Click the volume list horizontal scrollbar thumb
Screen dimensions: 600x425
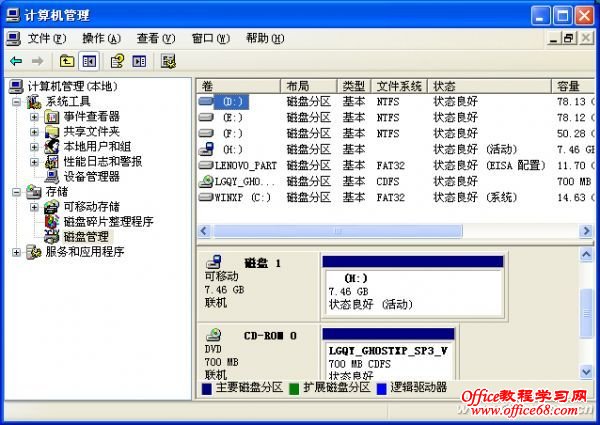tap(338, 231)
